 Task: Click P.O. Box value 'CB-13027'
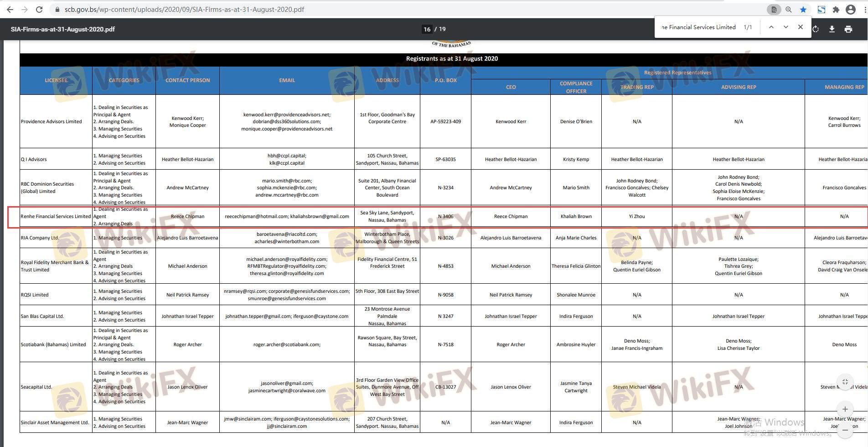445,387
